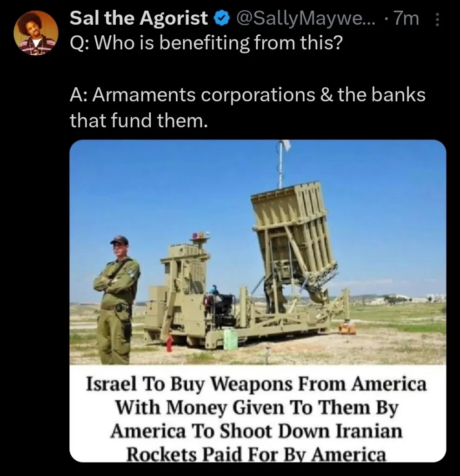The height and width of the screenshot is (476, 460).
Task: Click caption line "America To Shoot Down Iranian"
Action: tap(256, 431)
